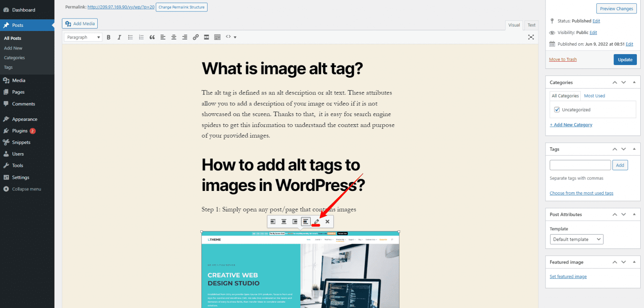Open the Default template dropdown

pyautogui.click(x=576, y=239)
